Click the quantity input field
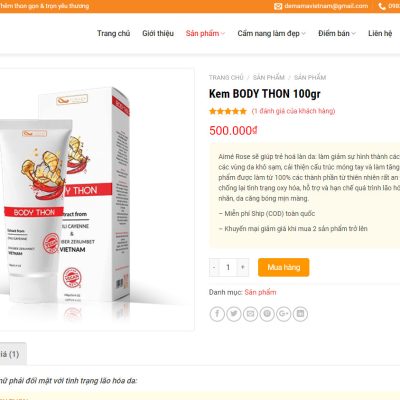 pyautogui.click(x=228, y=267)
